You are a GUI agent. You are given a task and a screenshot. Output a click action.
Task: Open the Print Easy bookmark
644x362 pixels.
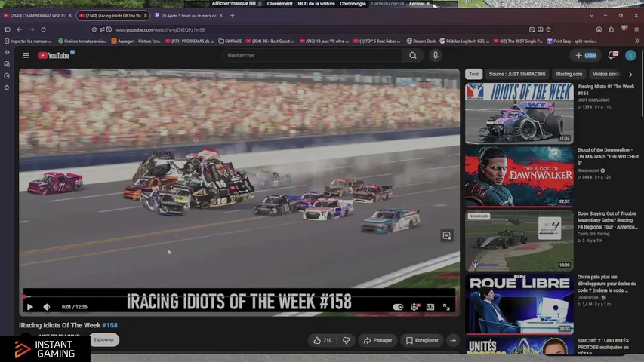tap(572, 41)
